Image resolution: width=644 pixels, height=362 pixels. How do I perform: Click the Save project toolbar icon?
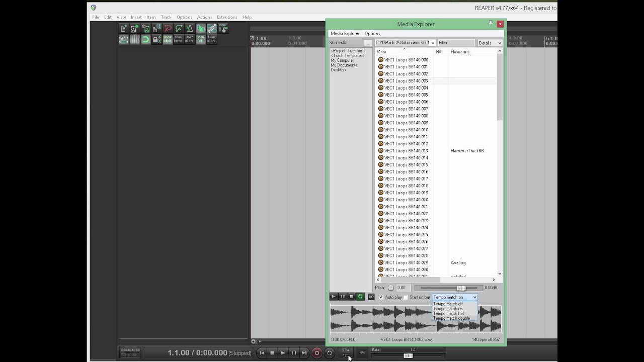[x=145, y=29]
